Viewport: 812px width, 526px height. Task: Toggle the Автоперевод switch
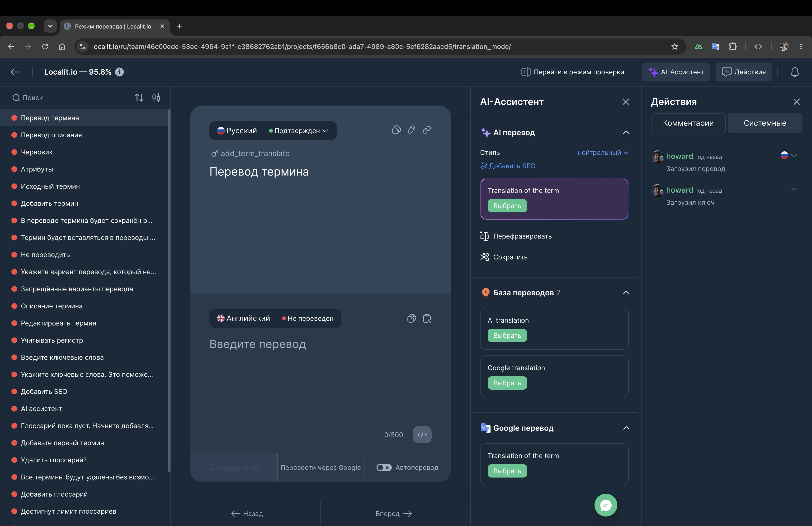pos(384,468)
